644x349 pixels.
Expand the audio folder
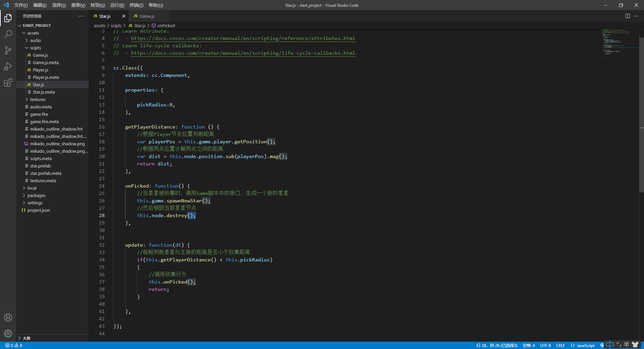(x=35, y=40)
